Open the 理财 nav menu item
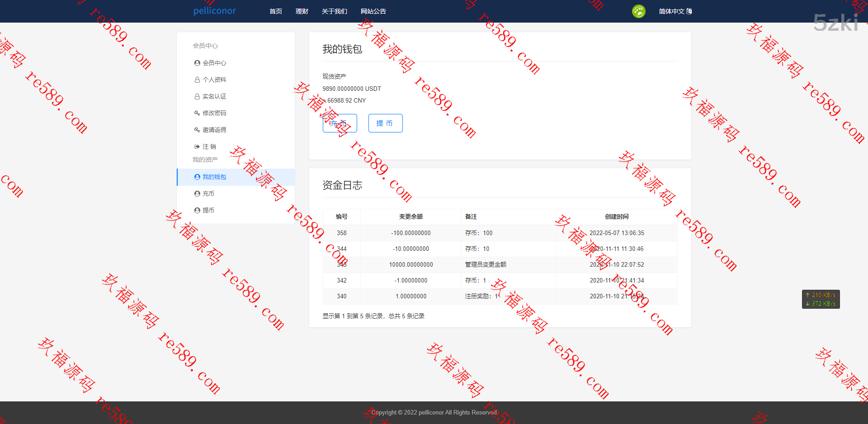868x424 pixels. pos(302,11)
